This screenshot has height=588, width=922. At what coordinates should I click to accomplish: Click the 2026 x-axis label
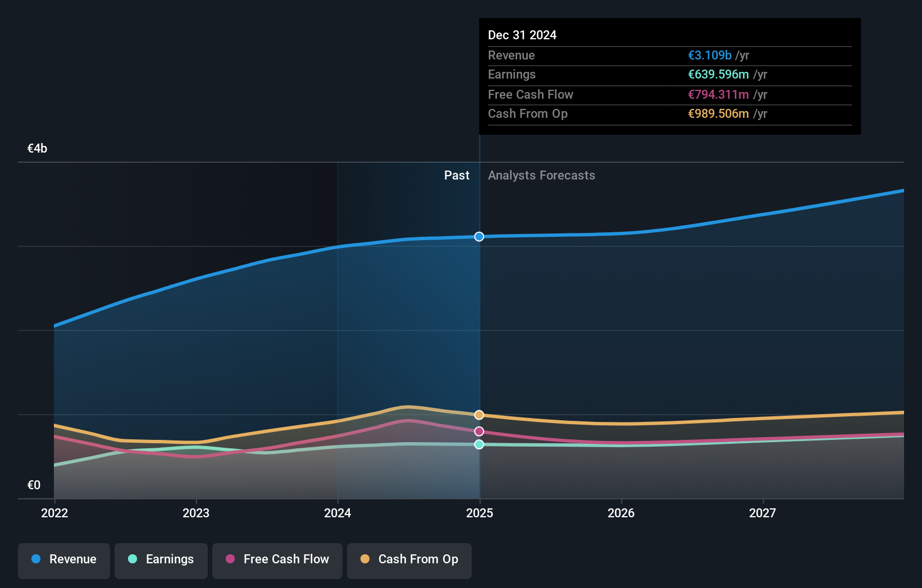(621, 513)
